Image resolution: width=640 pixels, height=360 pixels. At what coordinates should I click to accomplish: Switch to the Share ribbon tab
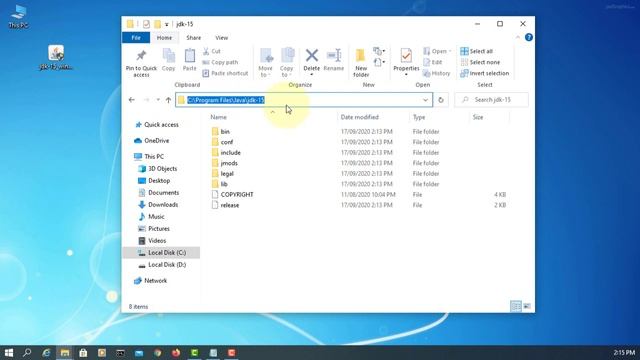(193, 38)
